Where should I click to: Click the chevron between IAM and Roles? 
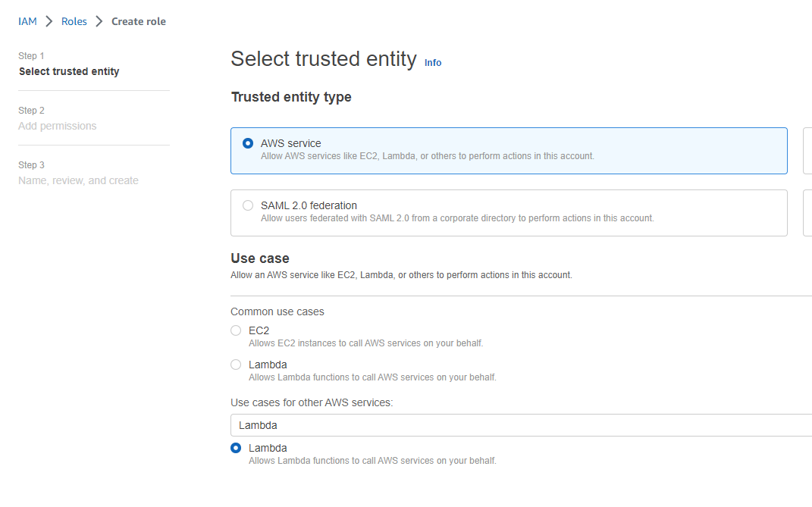click(x=49, y=21)
